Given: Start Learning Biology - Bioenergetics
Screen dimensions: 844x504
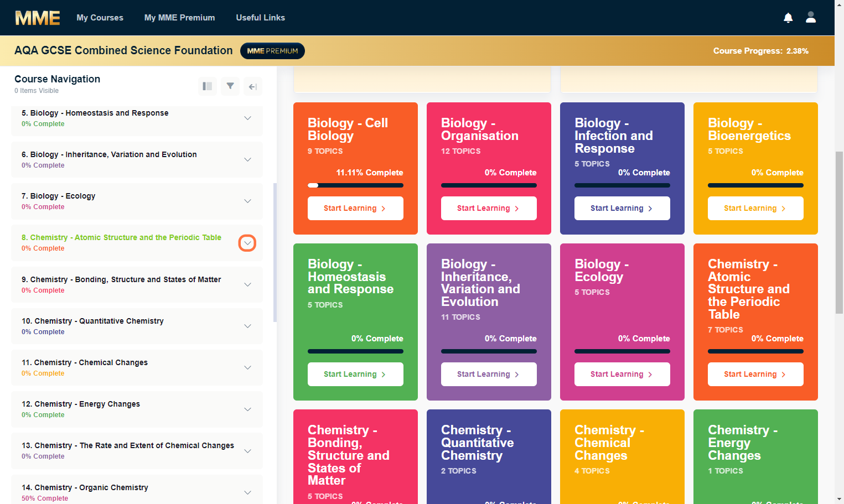Looking at the screenshot, I should [x=755, y=209].
